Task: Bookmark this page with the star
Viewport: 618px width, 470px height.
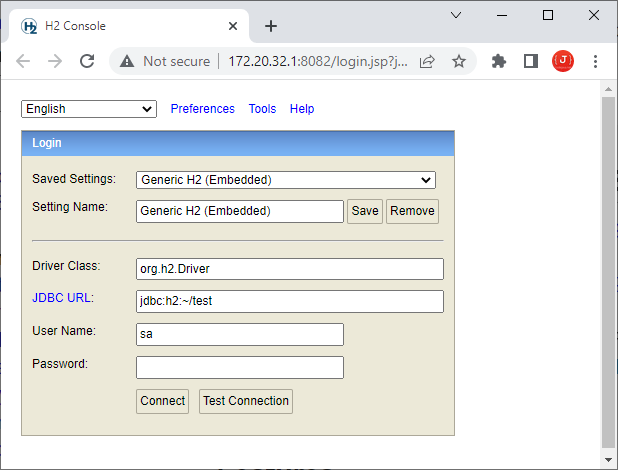Action: 459,61
